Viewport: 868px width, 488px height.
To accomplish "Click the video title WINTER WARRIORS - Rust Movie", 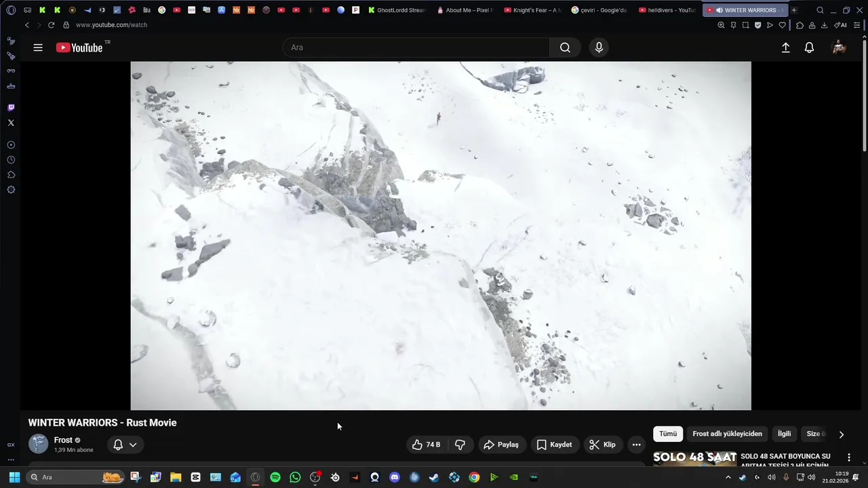I will click(x=102, y=422).
